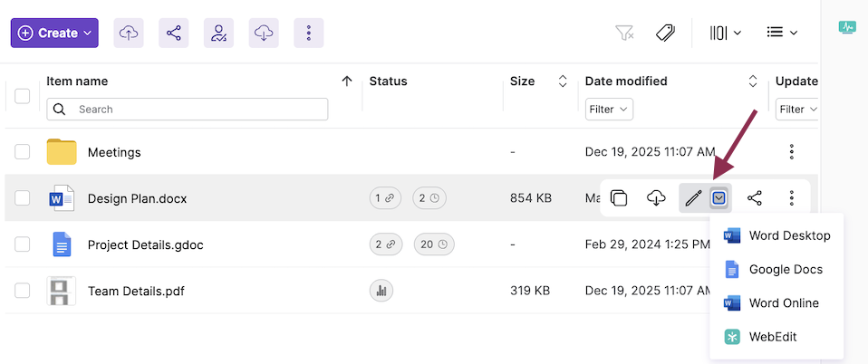Check the Meetings folder checkbox
The height and width of the screenshot is (364, 868).
pyautogui.click(x=23, y=152)
